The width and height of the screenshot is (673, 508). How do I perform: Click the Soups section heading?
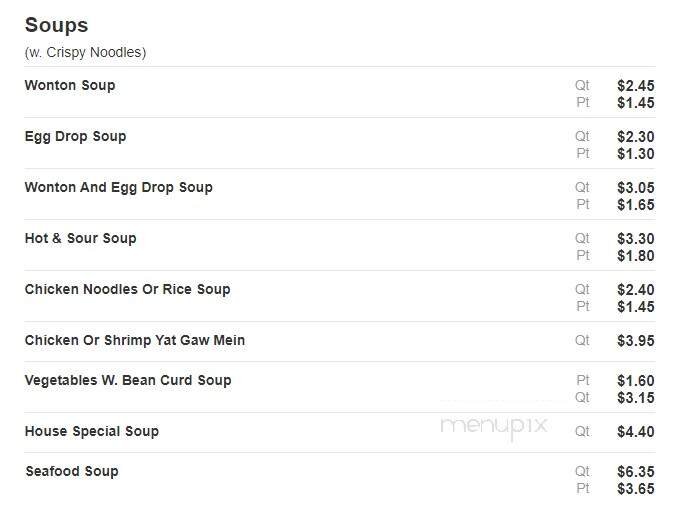57,25
